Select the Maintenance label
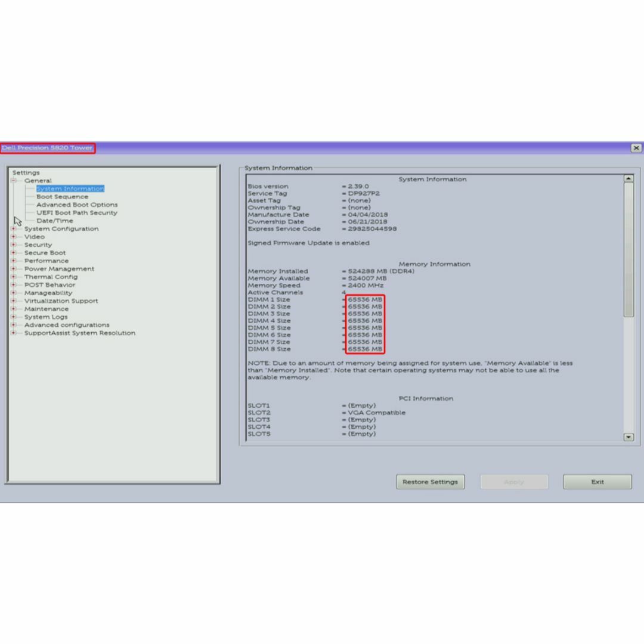Viewport: 644px width, 644px height. point(47,309)
